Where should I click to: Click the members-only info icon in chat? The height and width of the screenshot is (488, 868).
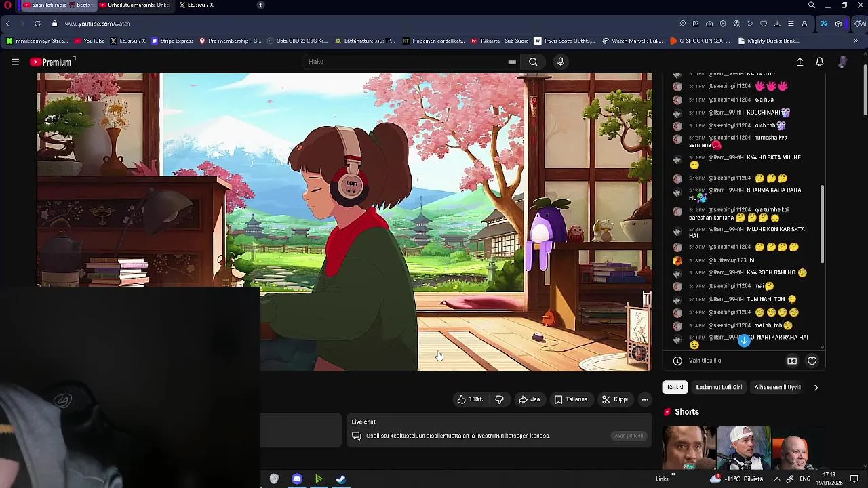pyautogui.click(x=677, y=361)
